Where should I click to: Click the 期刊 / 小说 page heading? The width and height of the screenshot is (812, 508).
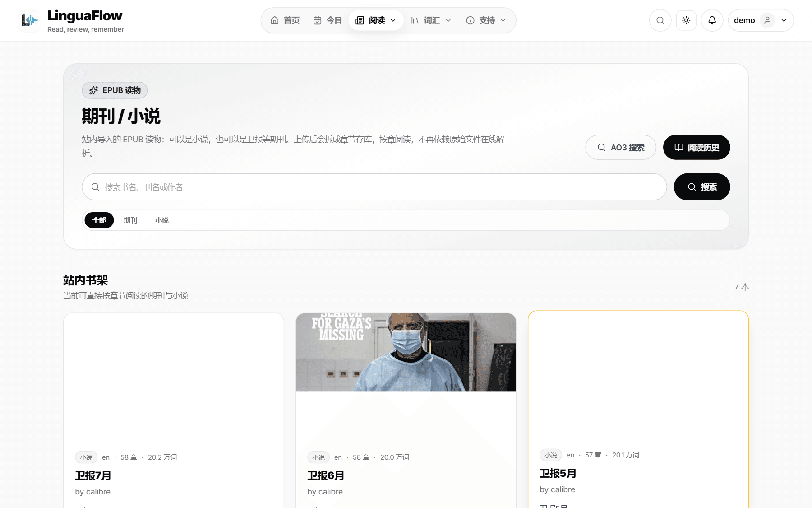[x=121, y=116]
